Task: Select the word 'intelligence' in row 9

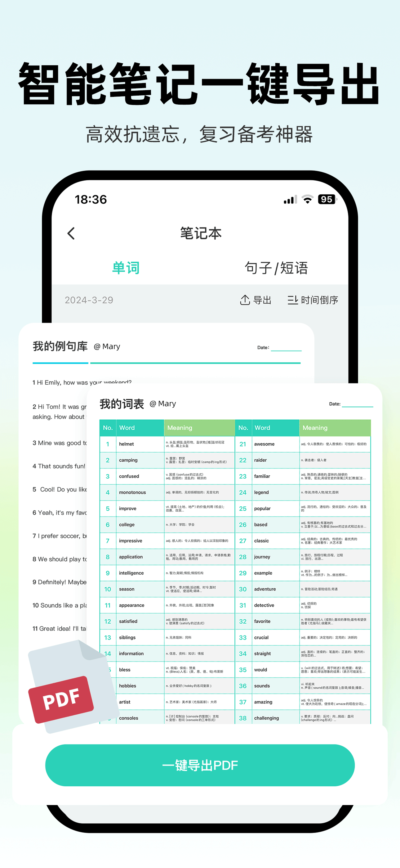Action: click(131, 573)
